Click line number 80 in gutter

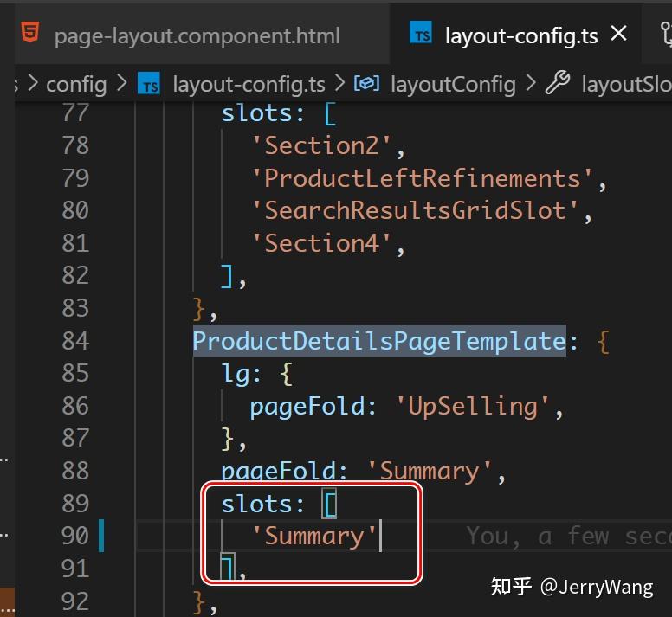pyautogui.click(x=75, y=210)
